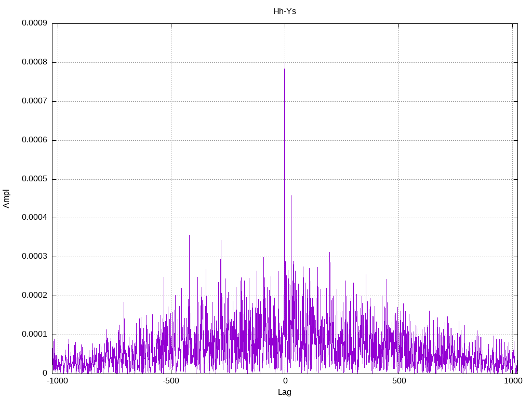Image resolution: width=532 pixels, height=399 pixels.
Task: Click the x-axis tick label -500
Action: pyautogui.click(x=170, y=381)
